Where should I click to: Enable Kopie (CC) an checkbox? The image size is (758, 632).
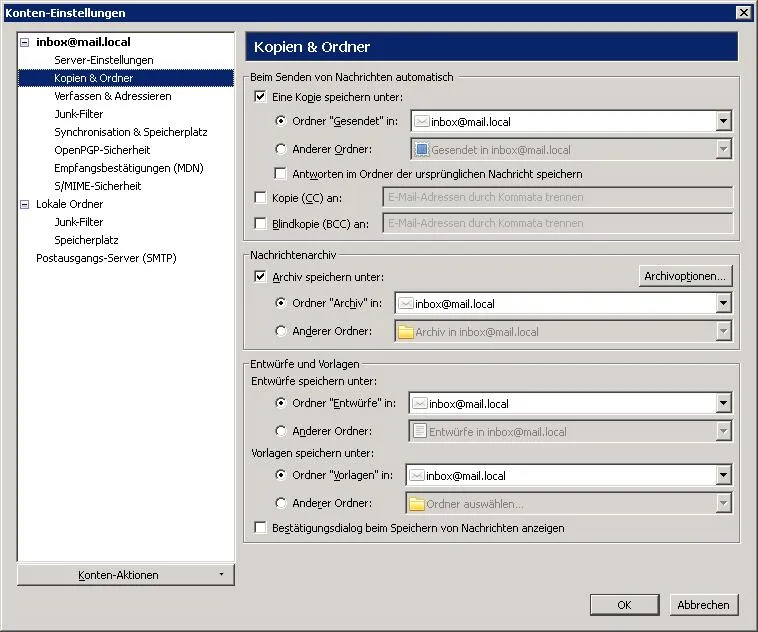pyautogui.click(x=260, y=197)
